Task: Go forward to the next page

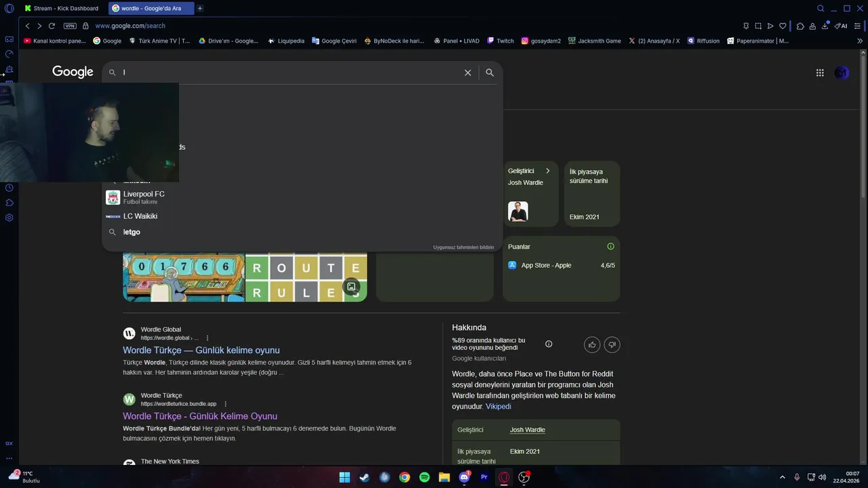Action: [39, 26]
